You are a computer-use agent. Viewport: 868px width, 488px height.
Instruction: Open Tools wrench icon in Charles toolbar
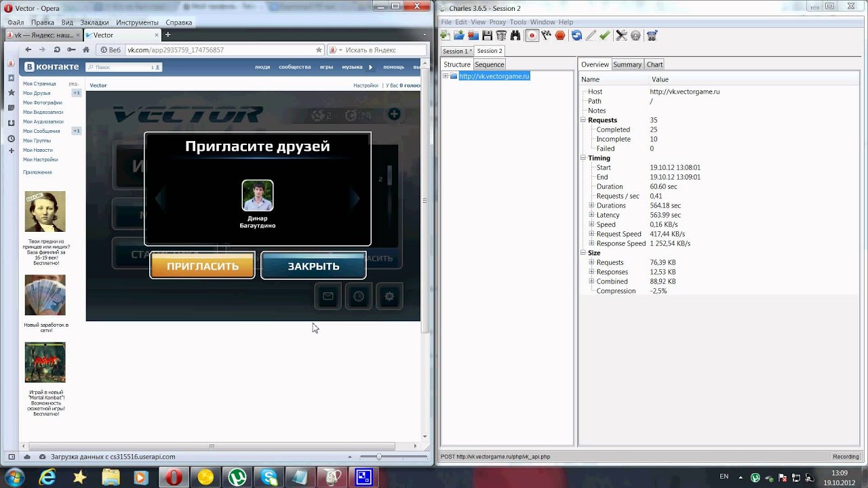pyautogui.click(x=621, y=35)
